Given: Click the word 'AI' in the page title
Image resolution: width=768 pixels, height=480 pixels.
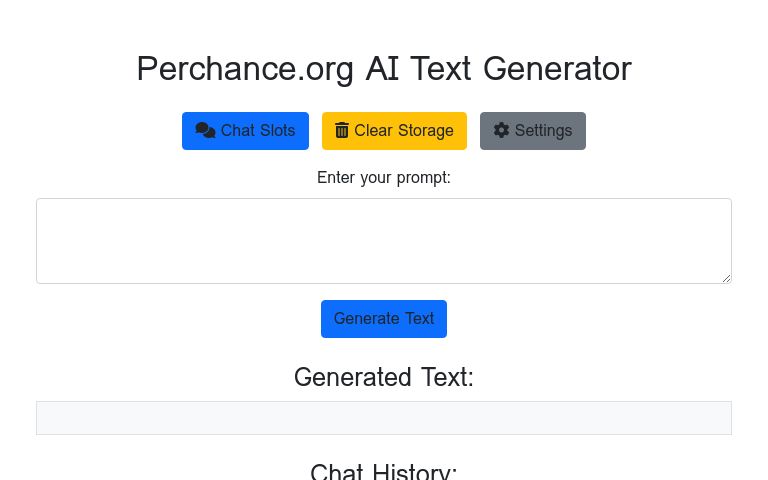Looking at the screenshot, I should tap(383, 69).
